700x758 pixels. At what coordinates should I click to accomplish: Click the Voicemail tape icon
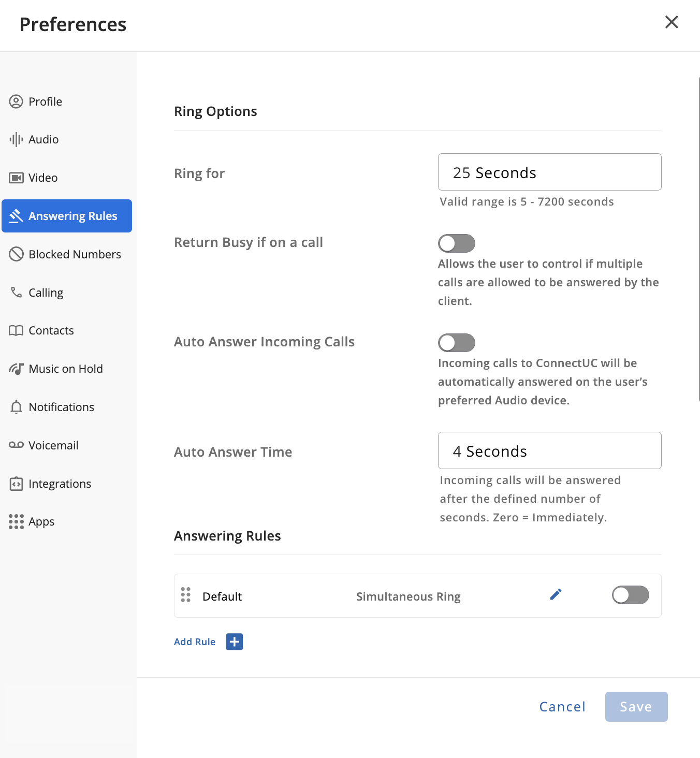(17, 445)
